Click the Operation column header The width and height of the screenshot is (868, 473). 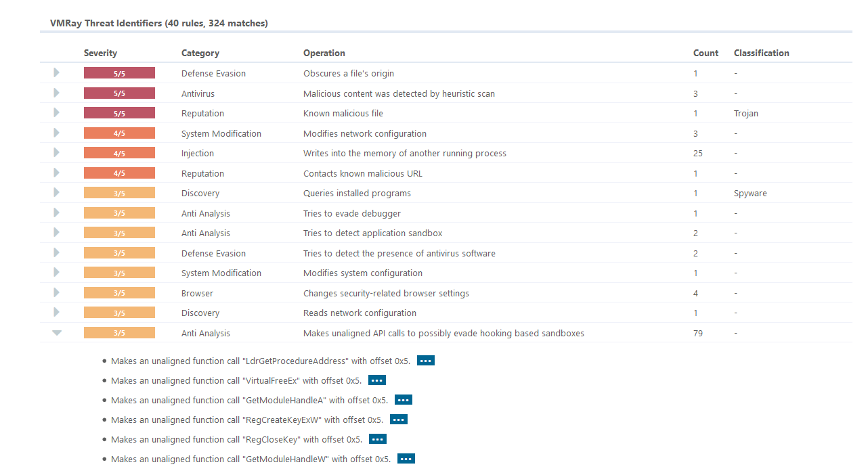(324, 53)
